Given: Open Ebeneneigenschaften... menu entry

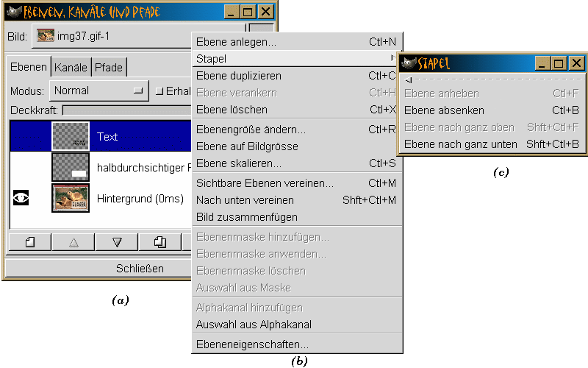Looking at the screenshot, I should tap(297, 344).
